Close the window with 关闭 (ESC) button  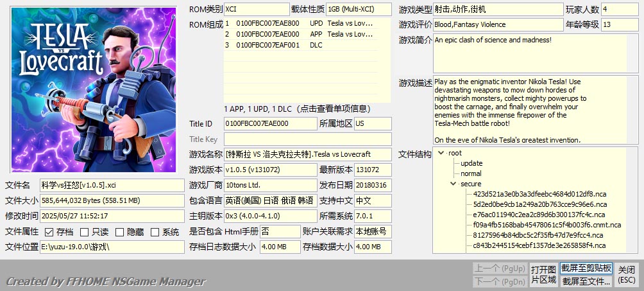pyautogui.click(x=627, y=274)
